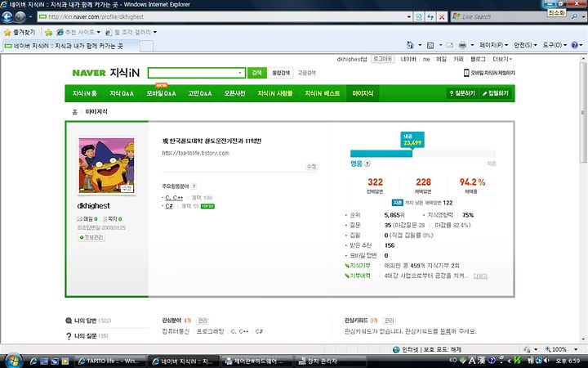Go back with the browser Back arrow
Viewport: 588px width, 368px height.
point(7,17)
